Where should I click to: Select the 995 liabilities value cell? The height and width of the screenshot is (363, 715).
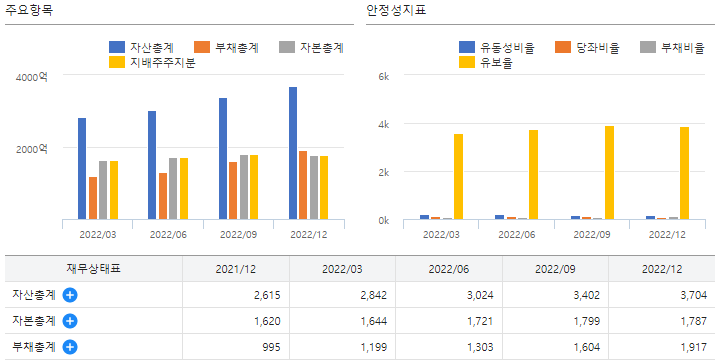point(236,347)
